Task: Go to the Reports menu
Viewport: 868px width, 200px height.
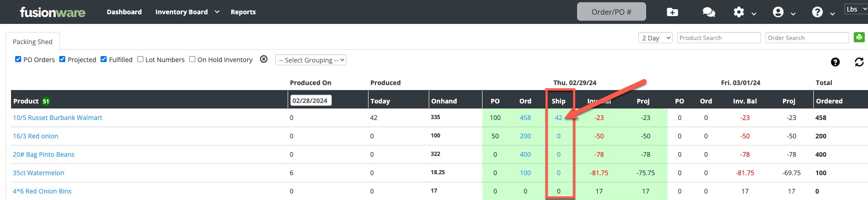Action: (x=243, y=12)
